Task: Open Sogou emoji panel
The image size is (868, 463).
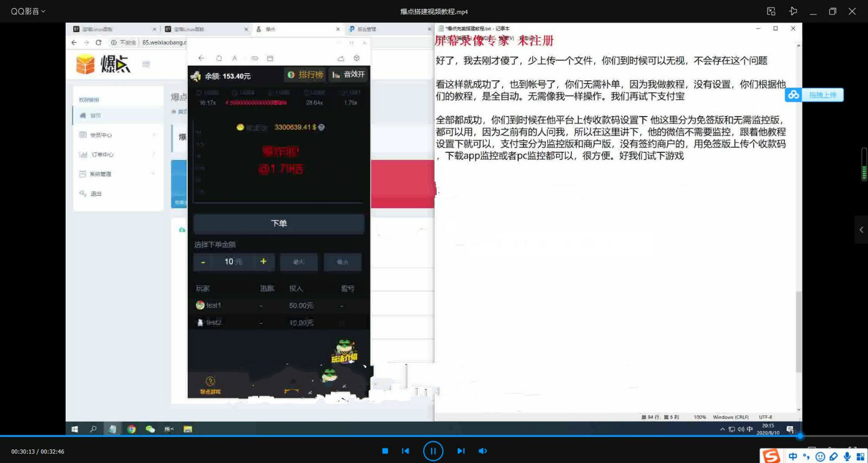Action: tap(820, 456)
